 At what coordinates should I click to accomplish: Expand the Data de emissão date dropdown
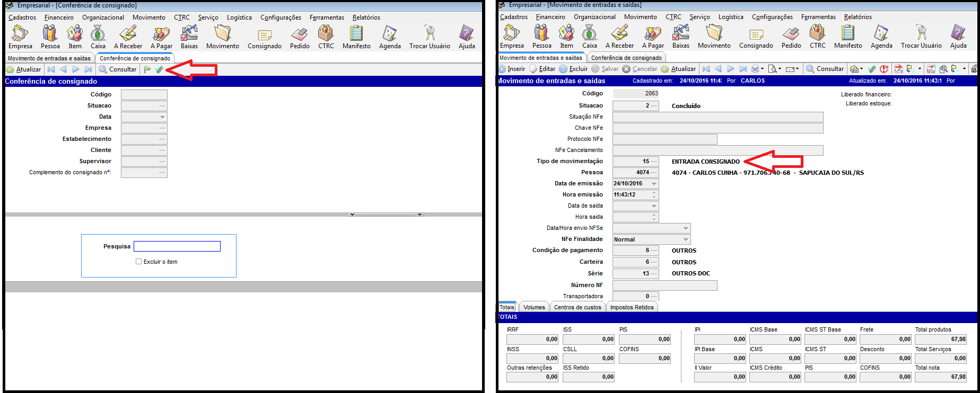point(654,184)
